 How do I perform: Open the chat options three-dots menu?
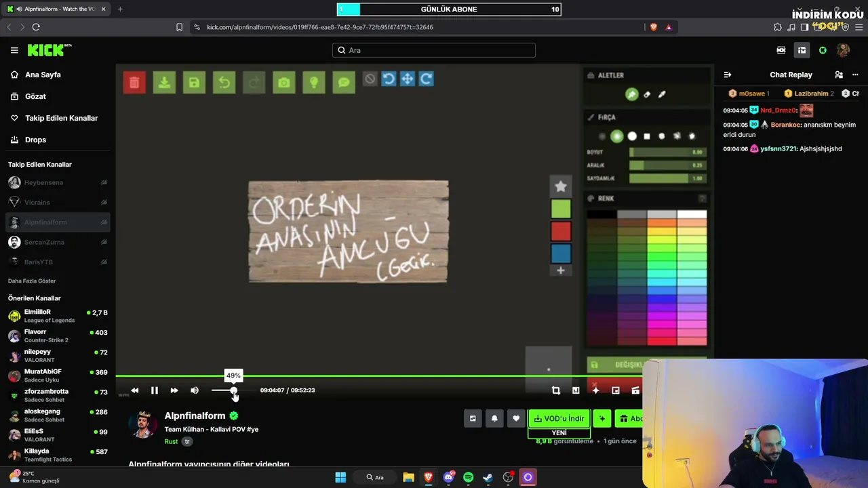click(855, 75)
